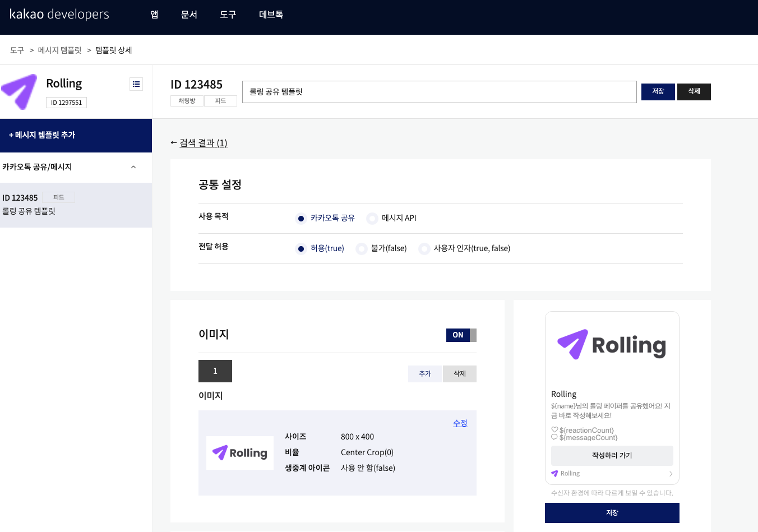Select the 메시지 API radio button
The image size is (758, 532).
(372, 218)
